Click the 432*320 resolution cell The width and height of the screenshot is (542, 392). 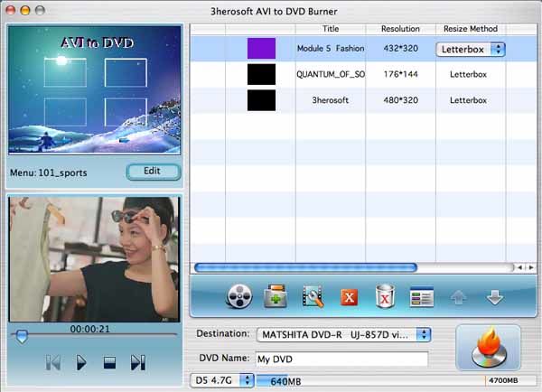(400, 49)
